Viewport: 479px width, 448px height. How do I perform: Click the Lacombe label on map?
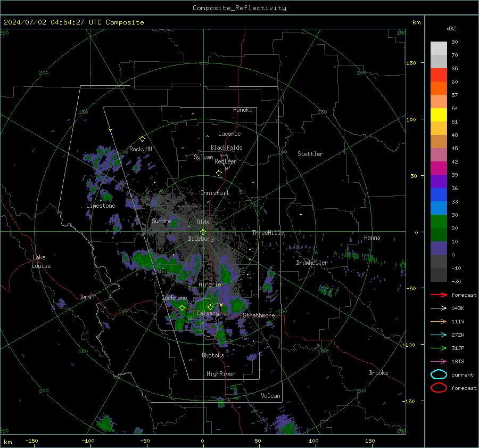click(x=229, y=134)
